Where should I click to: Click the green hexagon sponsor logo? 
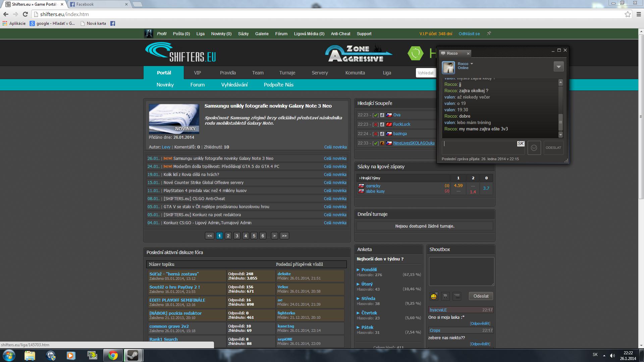416,54
